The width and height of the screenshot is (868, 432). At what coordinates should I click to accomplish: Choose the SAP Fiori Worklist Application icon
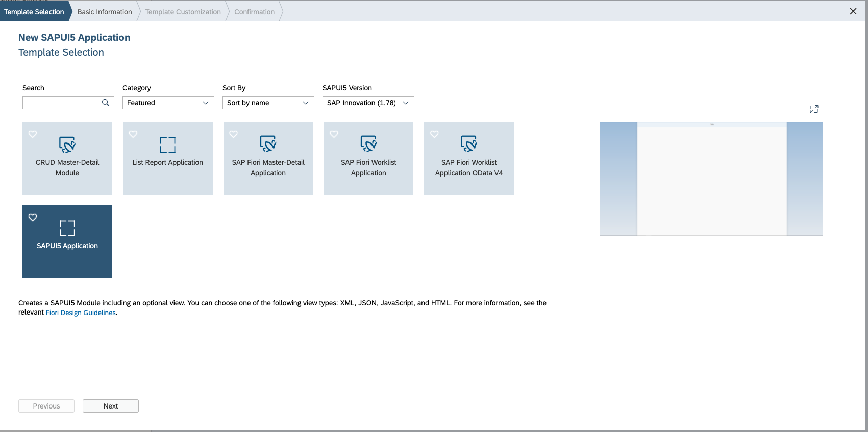tap(368, 144)
